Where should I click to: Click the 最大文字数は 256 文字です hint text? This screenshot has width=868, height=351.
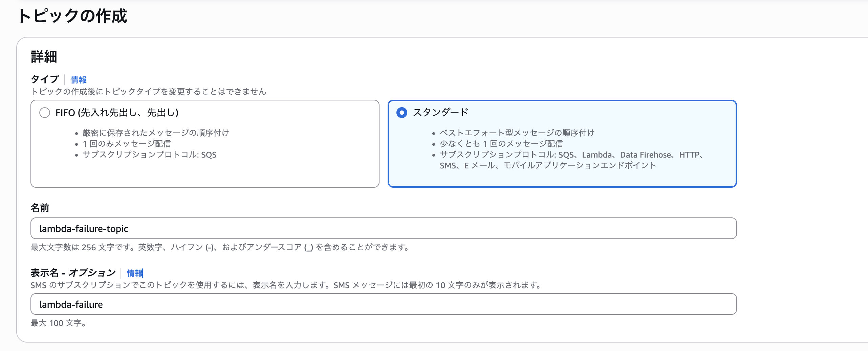click(220, 248)
